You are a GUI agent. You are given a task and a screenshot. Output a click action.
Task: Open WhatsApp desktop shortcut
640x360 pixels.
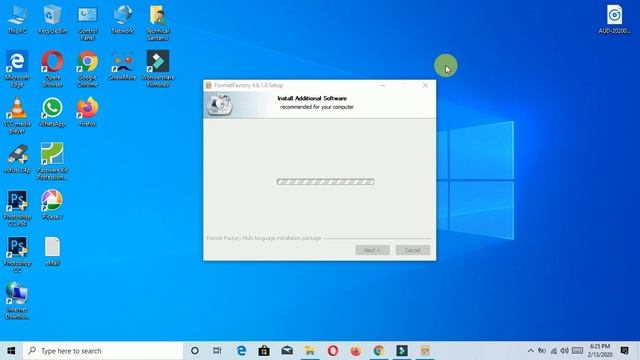52,112
